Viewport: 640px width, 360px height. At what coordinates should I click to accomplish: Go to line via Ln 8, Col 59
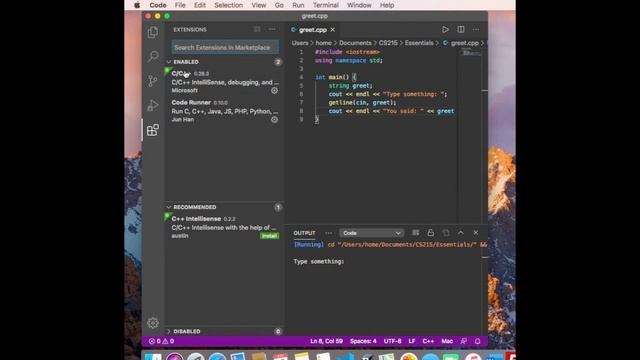click(327, 341)
